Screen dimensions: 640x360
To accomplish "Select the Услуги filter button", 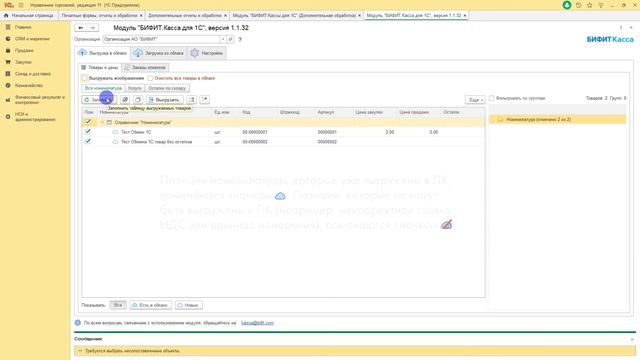I will 135,88.
